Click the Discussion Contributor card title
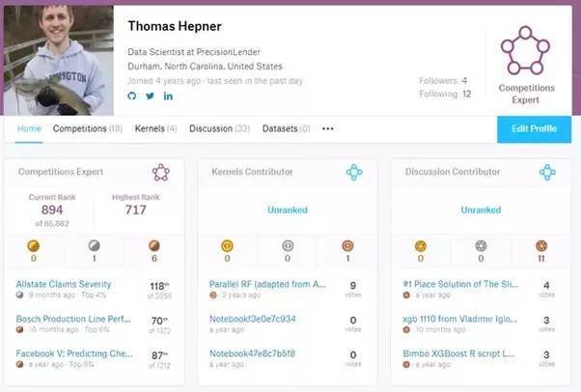 [453, 172]
